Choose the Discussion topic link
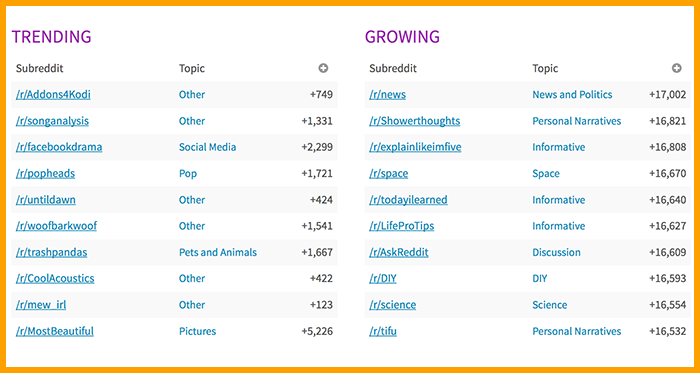This screenshot has width=700, height=373. (556, 253)
